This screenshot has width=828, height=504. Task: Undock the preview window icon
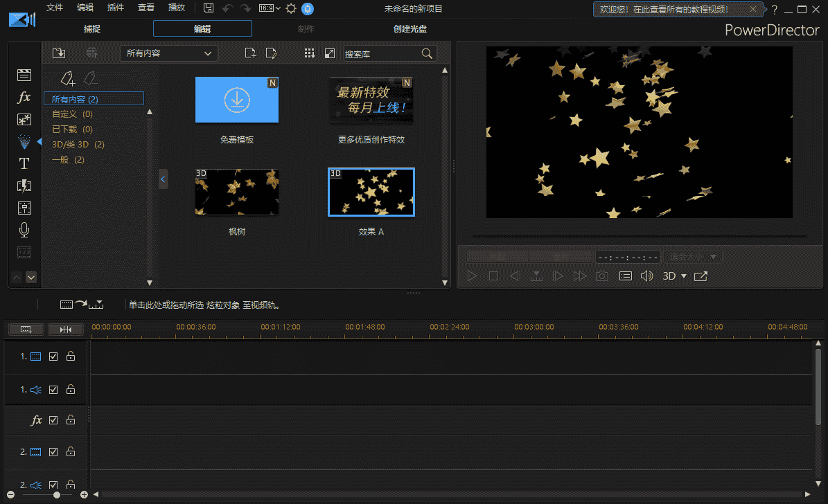701,276
